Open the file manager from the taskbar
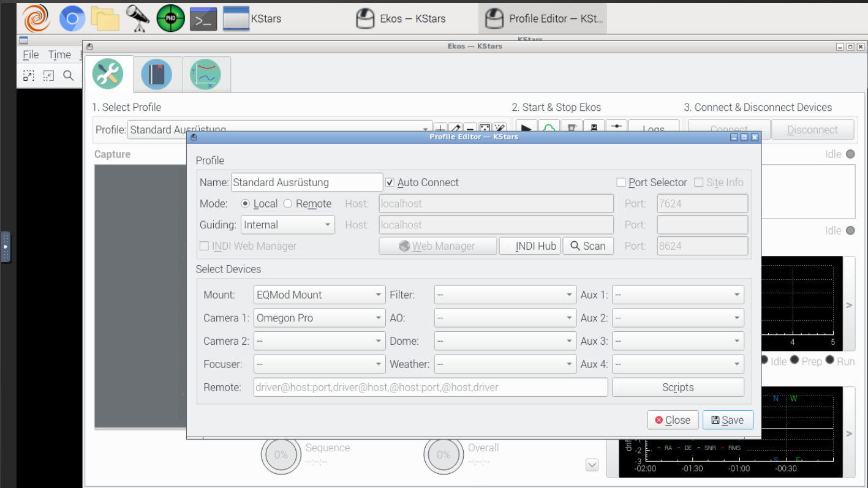 [x=105, y=18]
